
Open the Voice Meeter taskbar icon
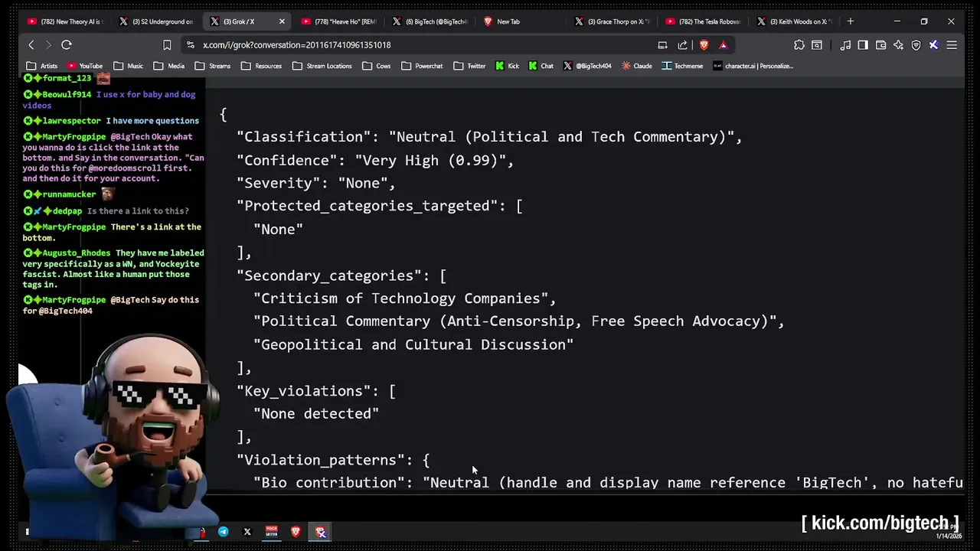click(x=271, y=532)
